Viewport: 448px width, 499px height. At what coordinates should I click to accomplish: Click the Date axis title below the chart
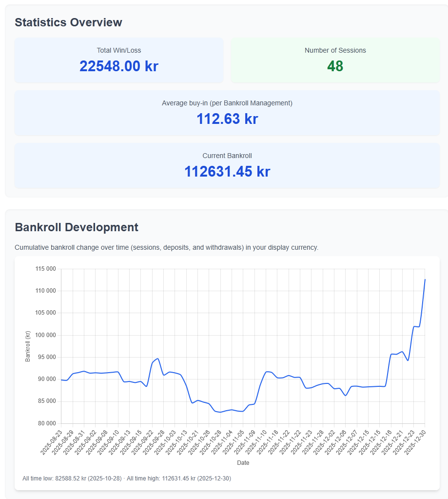click(x=243, y=462)
